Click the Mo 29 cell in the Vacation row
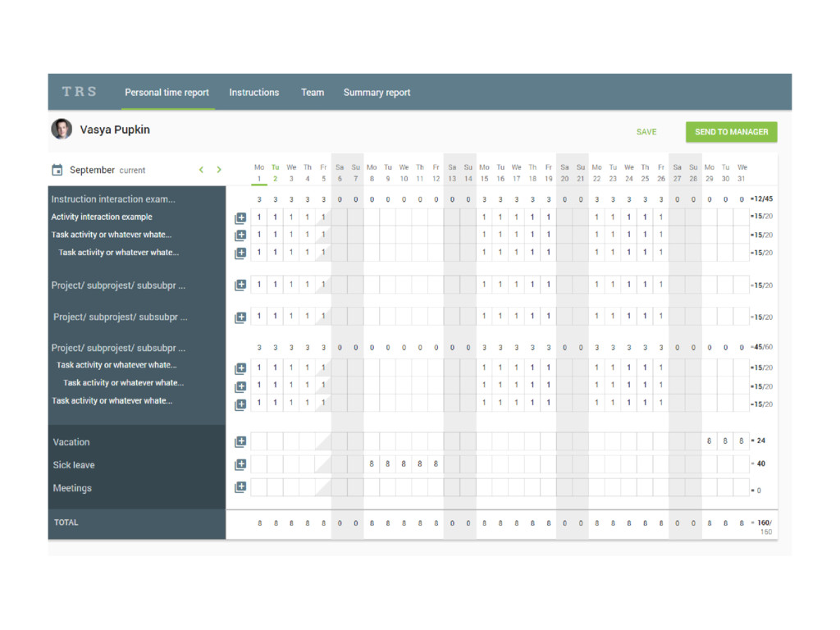Image resolution: width=840 pixels, height=630 pixels. click(709, 441)
